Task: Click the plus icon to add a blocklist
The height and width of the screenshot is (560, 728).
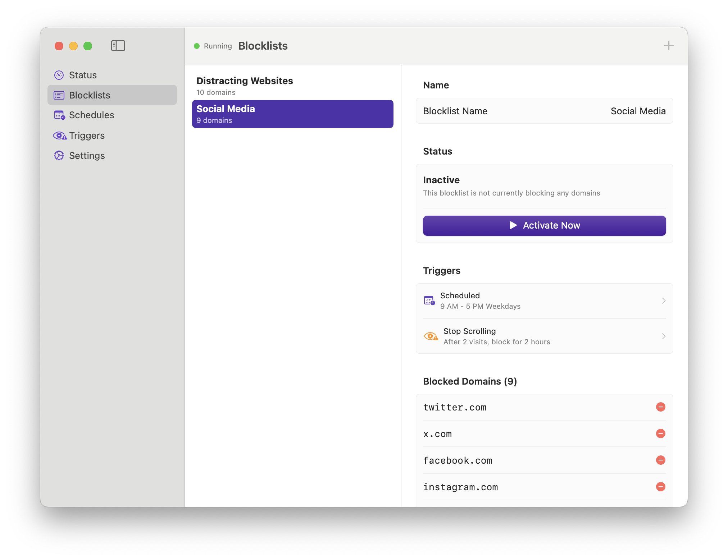Action: [x=668, y=45]
